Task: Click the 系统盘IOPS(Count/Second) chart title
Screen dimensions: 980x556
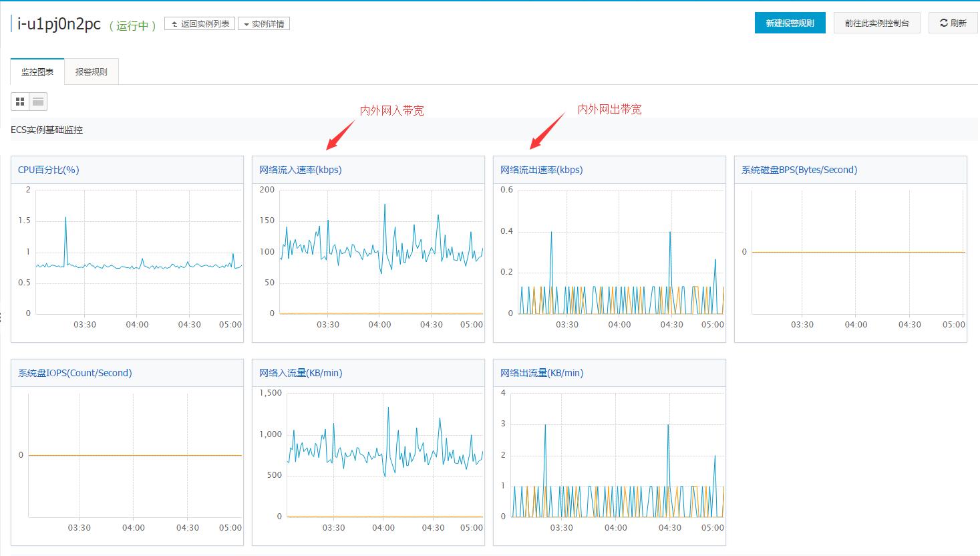Action: 75,373
